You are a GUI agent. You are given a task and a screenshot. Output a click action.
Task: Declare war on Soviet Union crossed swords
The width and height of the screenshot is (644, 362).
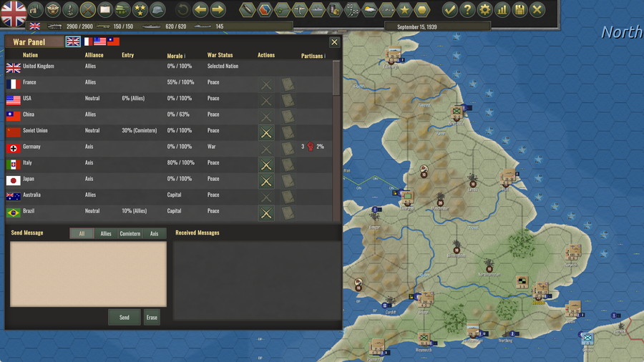point(266,132)
